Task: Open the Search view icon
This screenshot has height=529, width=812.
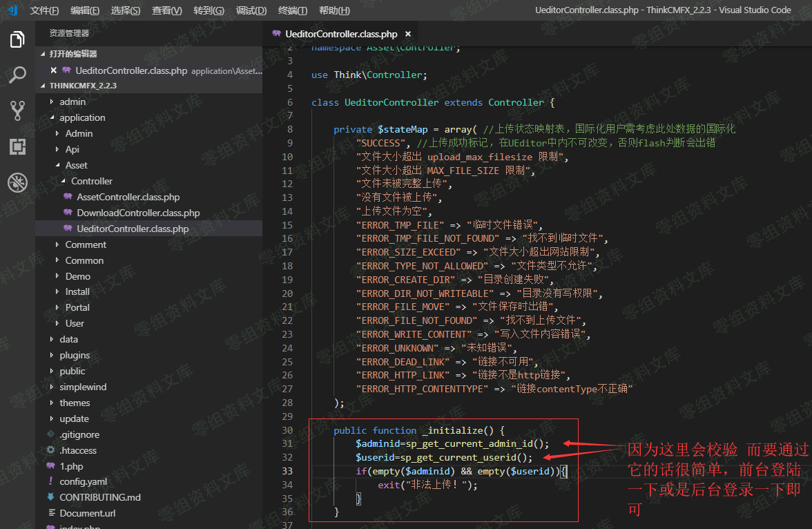Action: [17, 75]
